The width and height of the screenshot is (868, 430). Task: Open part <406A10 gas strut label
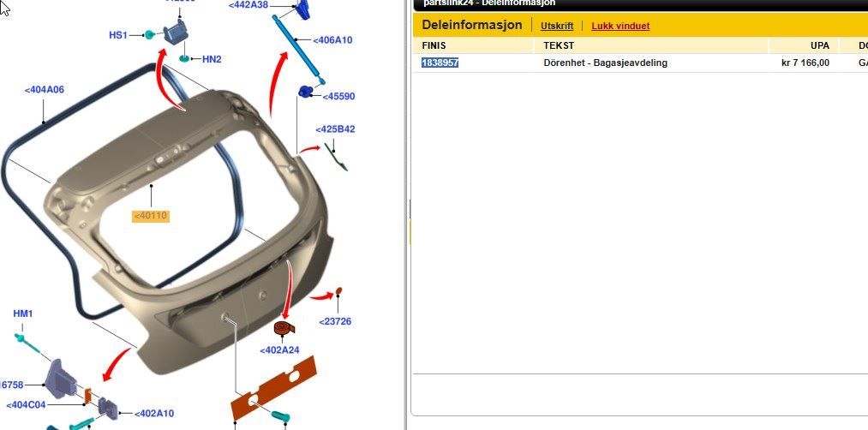click(332, 40)
